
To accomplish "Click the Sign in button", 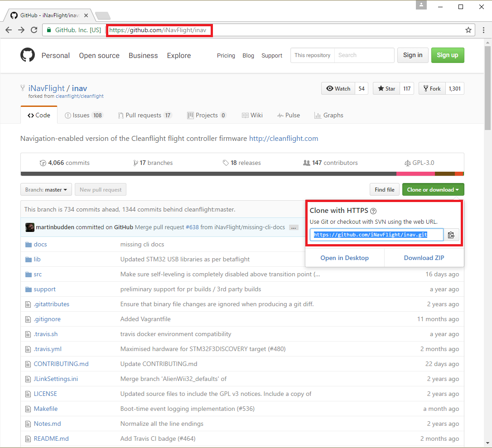I will click(413, 55).
